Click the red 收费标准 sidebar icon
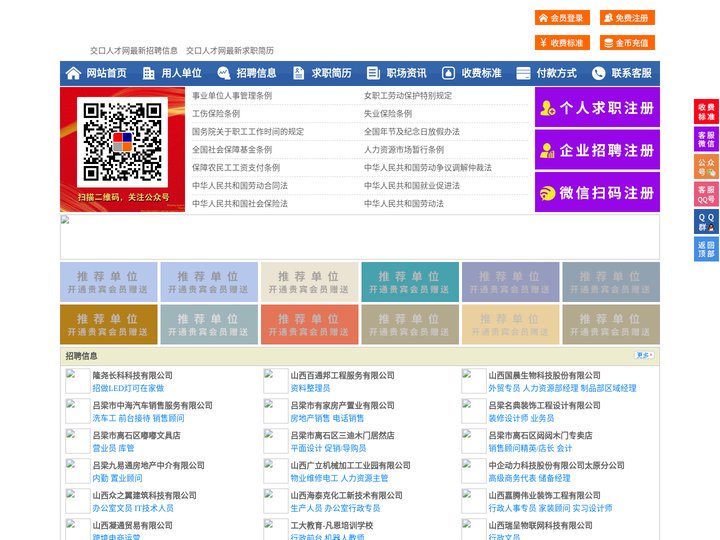 (x=706, y=112)
